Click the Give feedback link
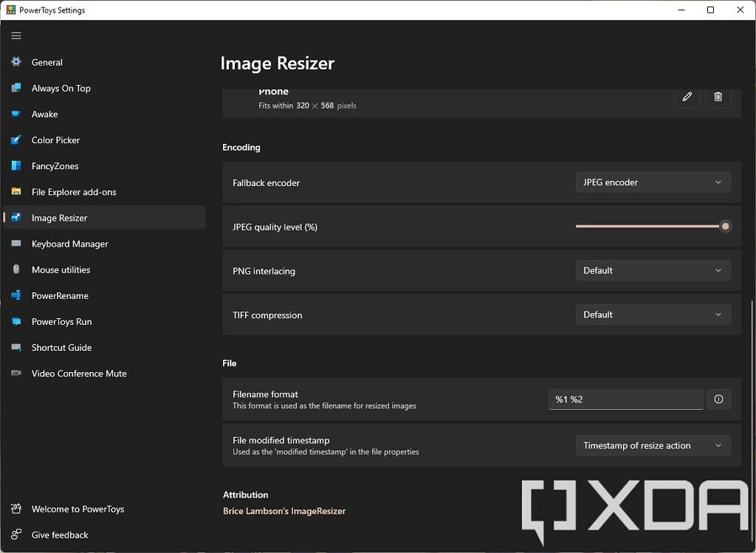Image resolution: width=756 pixels, height=553 pixels. click(59, 535)
